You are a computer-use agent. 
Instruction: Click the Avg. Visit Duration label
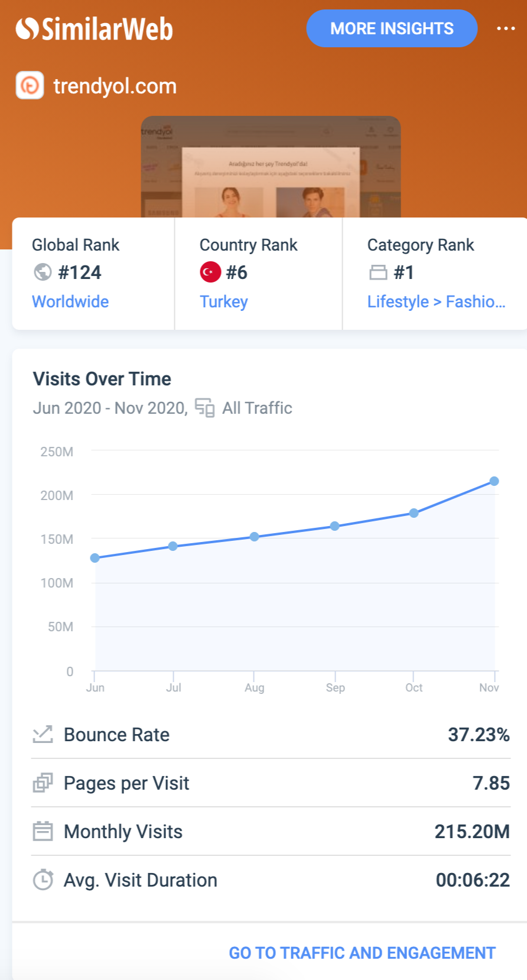coord(141,880)
